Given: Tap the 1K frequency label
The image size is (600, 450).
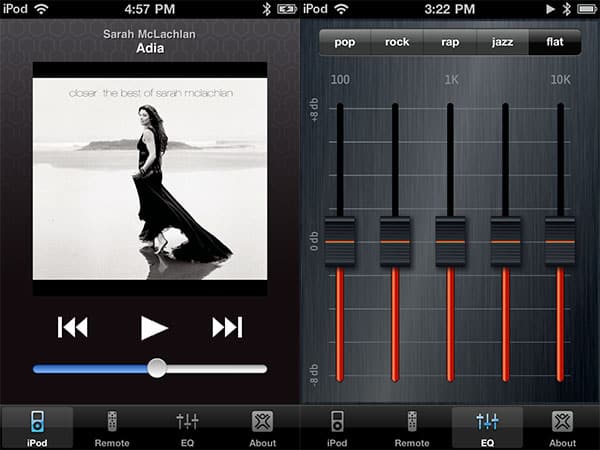Looking at the screenshot, I should [451, 80].
